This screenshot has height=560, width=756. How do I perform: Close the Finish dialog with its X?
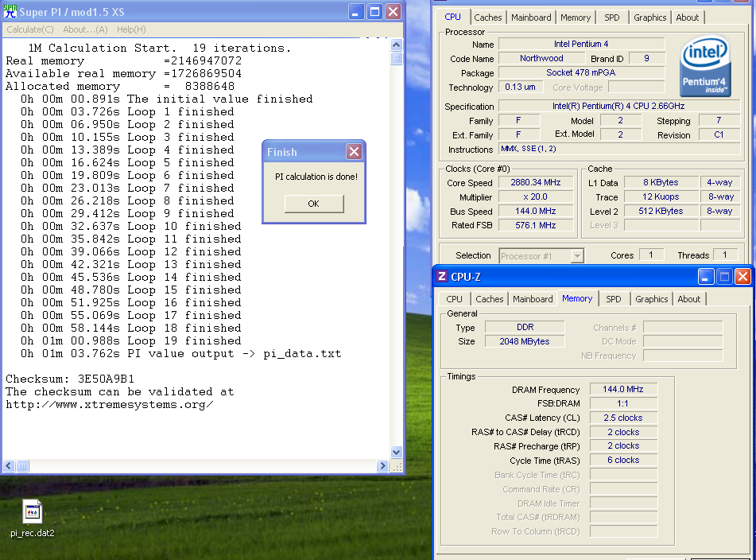pos(354,151)
